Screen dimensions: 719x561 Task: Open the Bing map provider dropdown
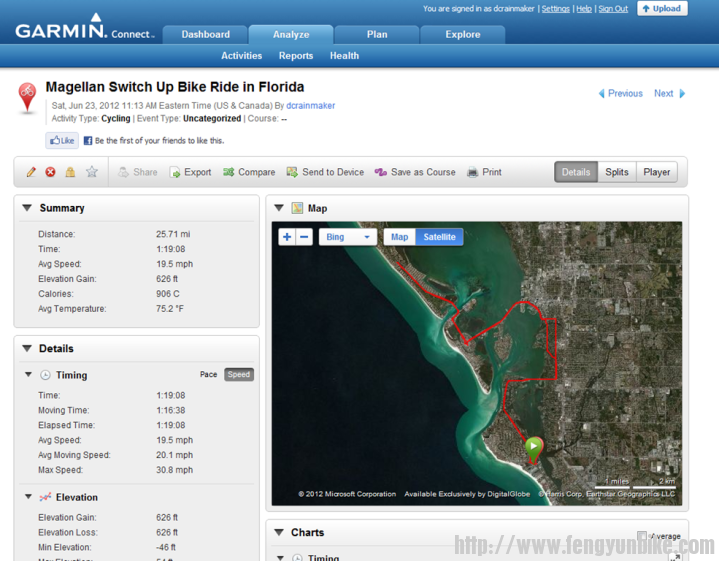(347, 237)
